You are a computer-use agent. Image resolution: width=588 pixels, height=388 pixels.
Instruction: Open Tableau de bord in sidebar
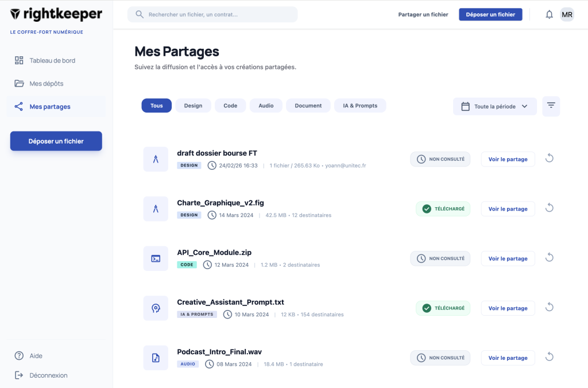click(52, 60)
